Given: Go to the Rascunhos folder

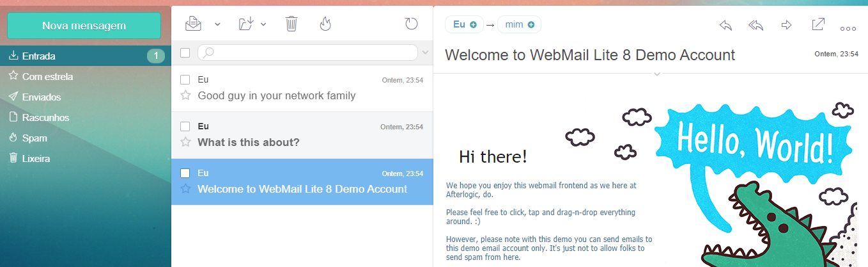Looking at the screenshot, I should coord(45,118).
